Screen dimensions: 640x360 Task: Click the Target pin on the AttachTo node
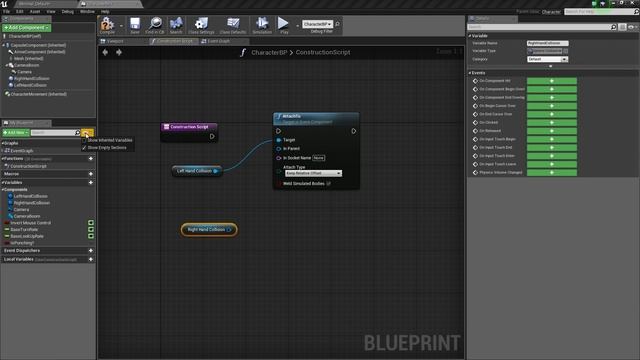coord(279,140)
